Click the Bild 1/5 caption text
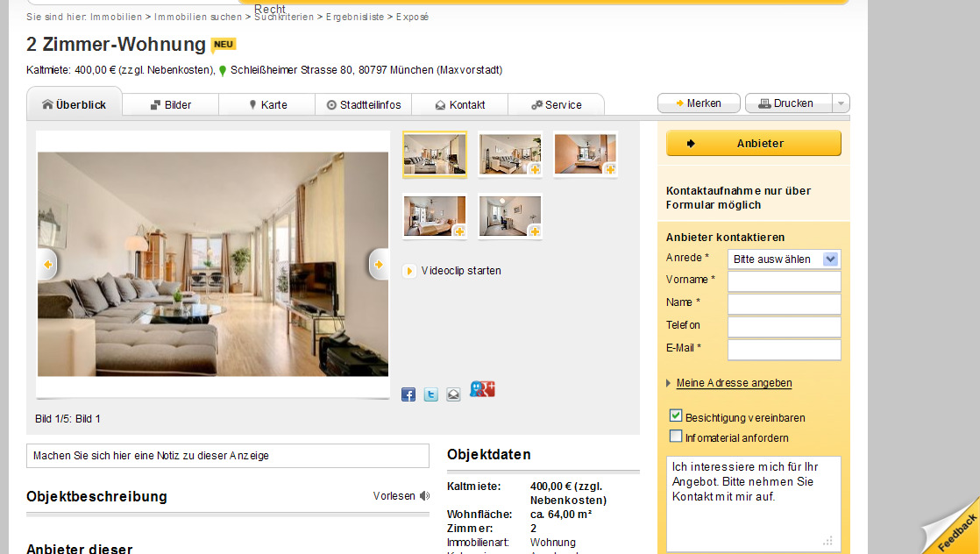980x554 pixels. pos(67,419)
